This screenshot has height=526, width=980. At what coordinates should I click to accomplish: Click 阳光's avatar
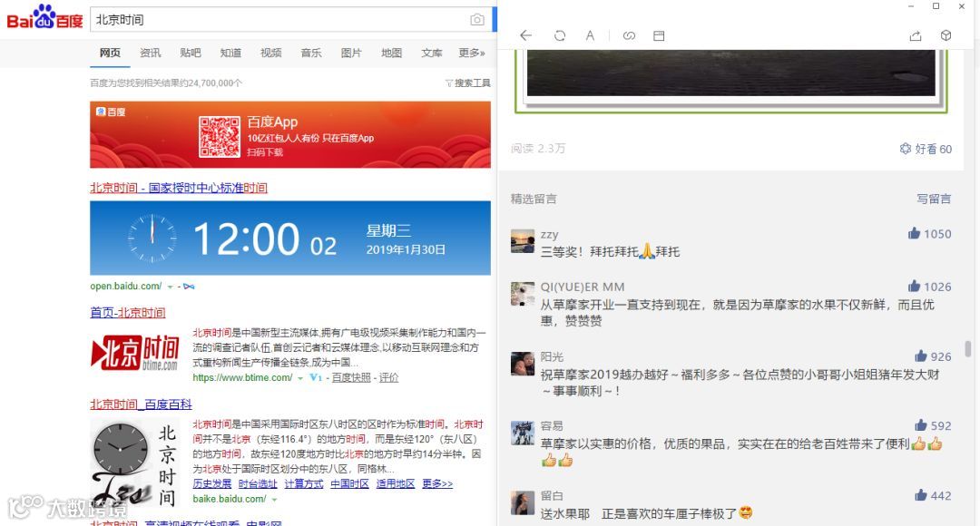click(523, 364)
